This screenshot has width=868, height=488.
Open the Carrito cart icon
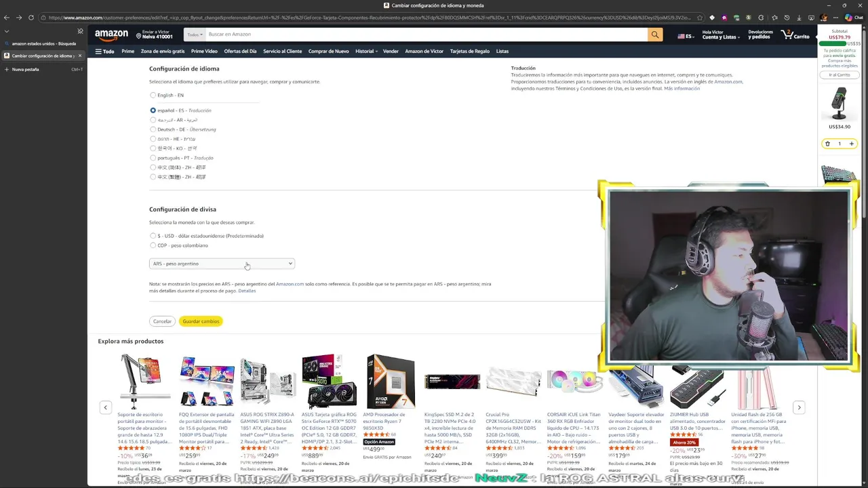(795, 35)
